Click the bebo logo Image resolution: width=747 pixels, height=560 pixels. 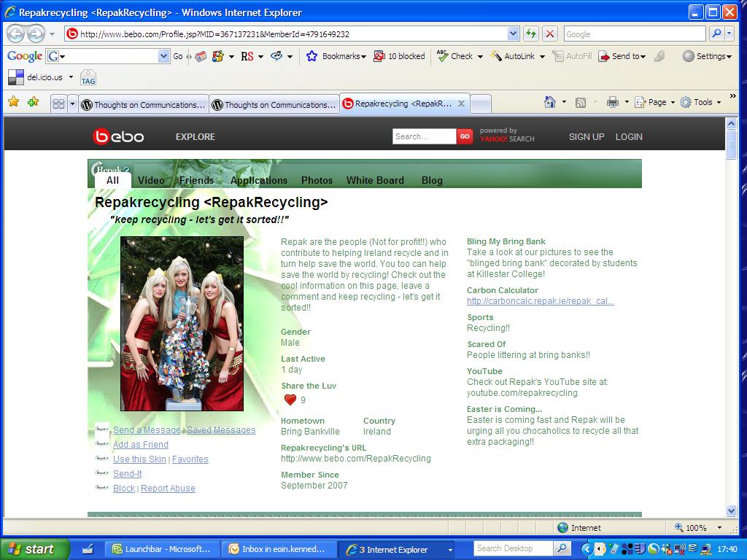point(118,136)
